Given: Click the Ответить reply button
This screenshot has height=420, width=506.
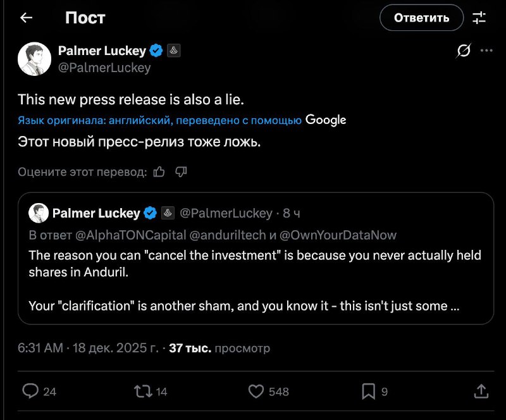Looking at the screenshot, I should click(x=421, y=18).
